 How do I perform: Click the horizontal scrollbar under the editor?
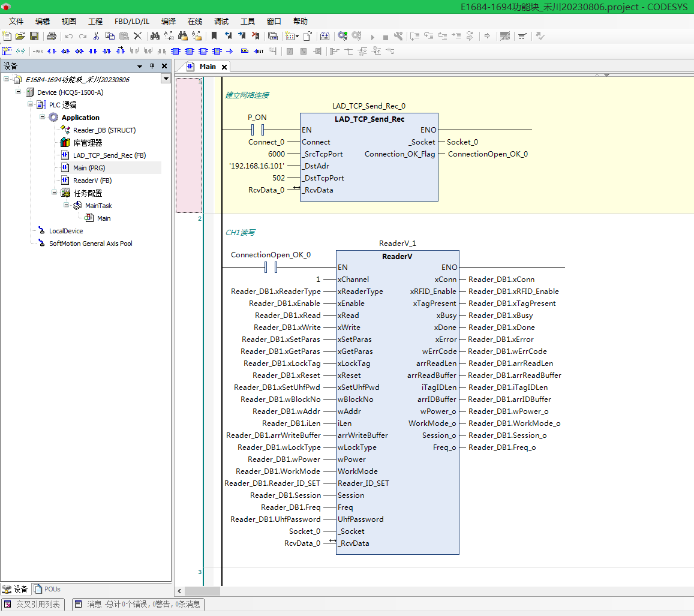pyautogui.click(x=202, y=591)
